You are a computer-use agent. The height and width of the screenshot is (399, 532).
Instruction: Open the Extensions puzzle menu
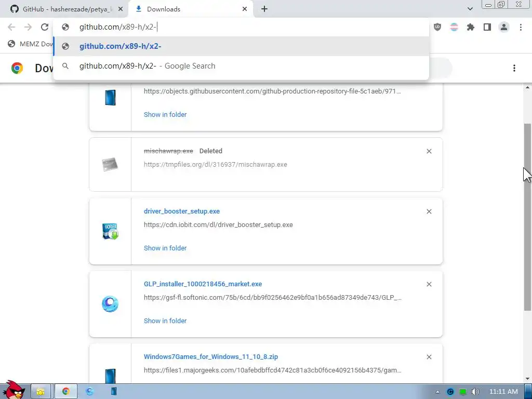(471, 27)
